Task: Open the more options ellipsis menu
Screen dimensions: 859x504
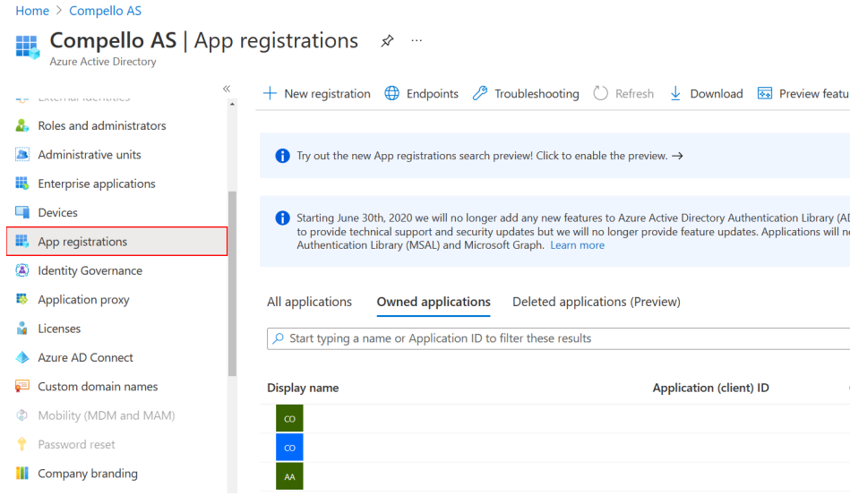Action: pyautogui.click(x=417, y=40)
